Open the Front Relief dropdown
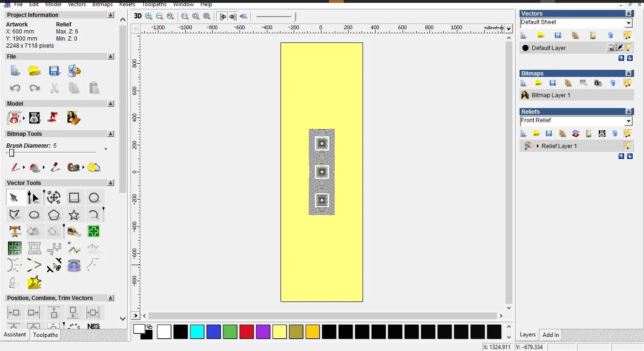The width and height of the screenshot is (644, 351). [628, 121]
